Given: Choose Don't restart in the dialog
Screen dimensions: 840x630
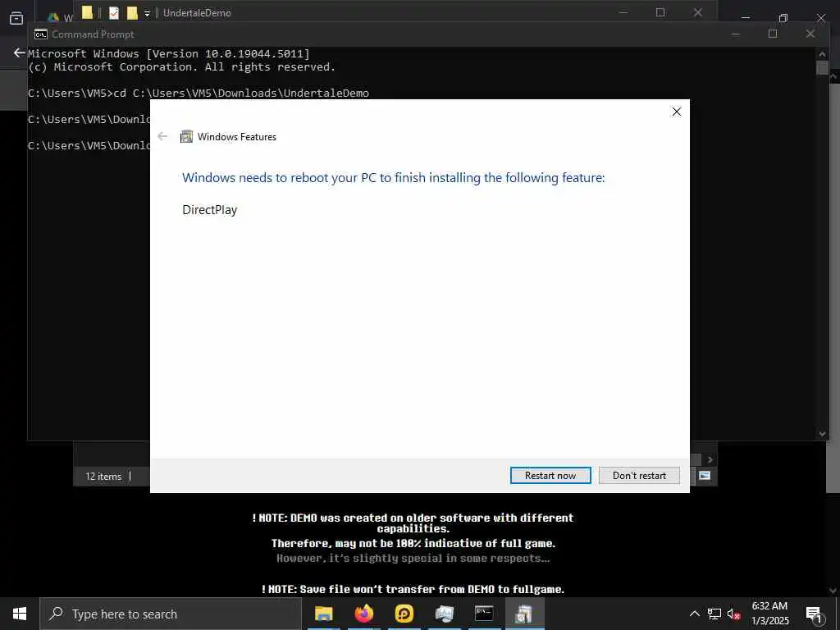Looking at the screenshot, I should [x=639, y=476].
